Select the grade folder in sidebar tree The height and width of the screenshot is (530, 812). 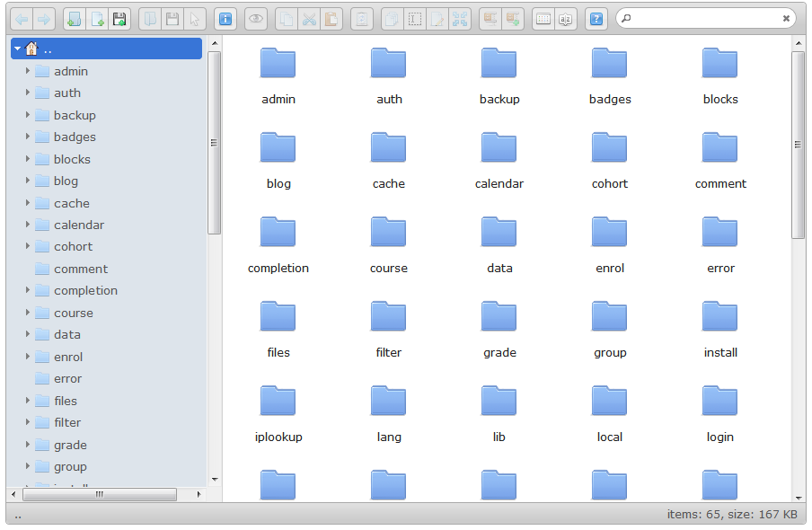coord(70,445)
